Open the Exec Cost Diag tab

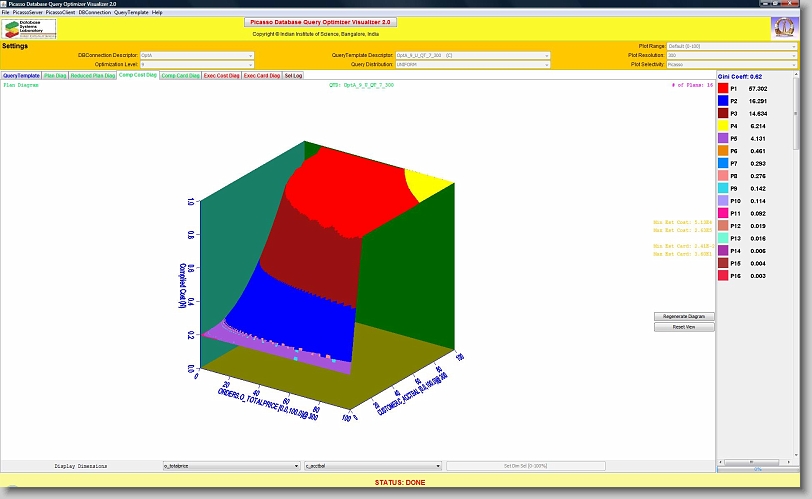pyautogui.click(x=221, y=75)
